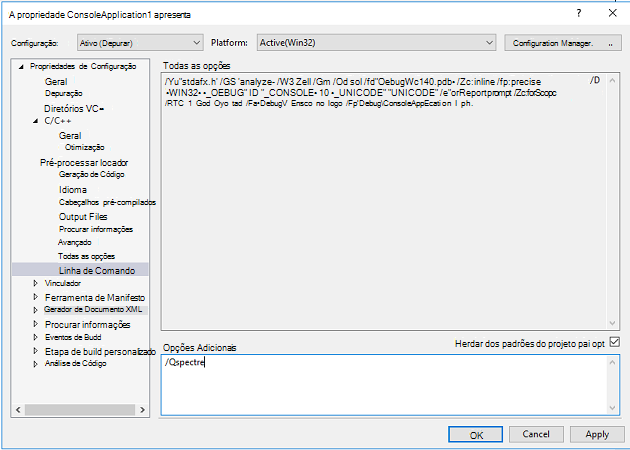Open the Configuração dropdown showing Ativo (Depurar)
The height and width of the screenshot is (450, 630).
pos(140,43)
